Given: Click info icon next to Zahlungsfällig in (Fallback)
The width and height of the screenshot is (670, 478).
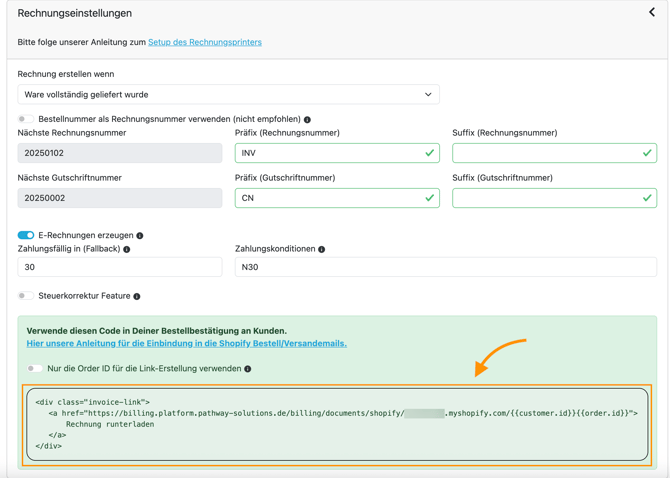Looking at the screenshot, I should point(127,249).
